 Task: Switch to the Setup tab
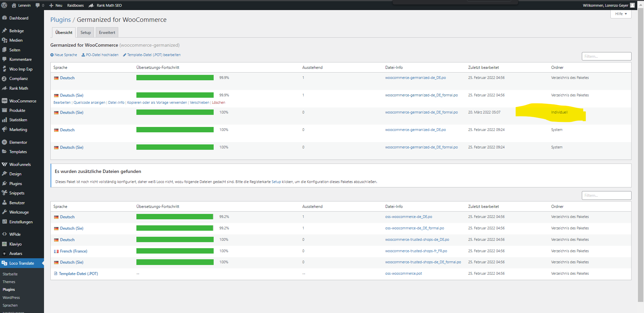coord(86,33)
